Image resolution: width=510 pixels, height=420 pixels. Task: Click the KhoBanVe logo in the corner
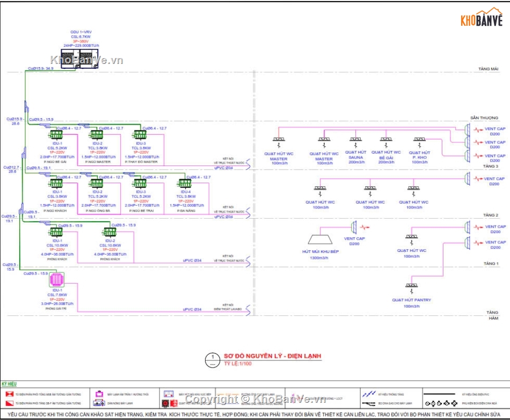(x=482, y=18)
